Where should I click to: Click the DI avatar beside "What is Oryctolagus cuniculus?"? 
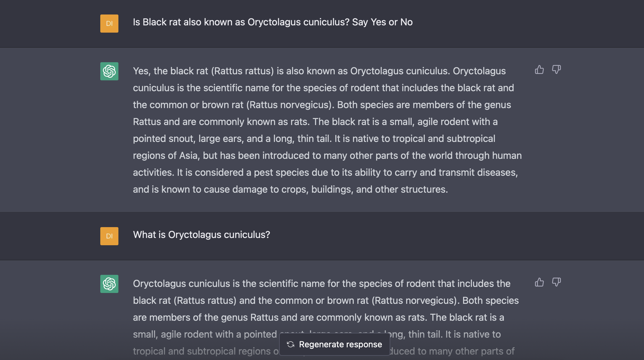coord(109,236)
